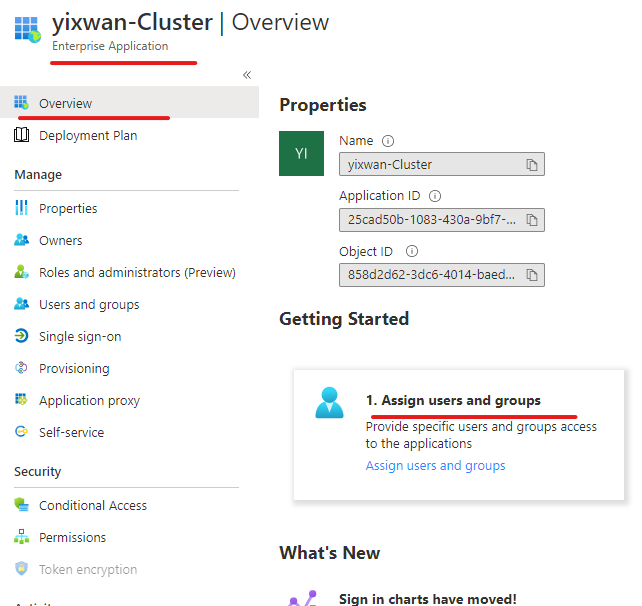This screenshot has width=642, height=606.
Task: Click the Overview grid icon in sidebar
Action: (21, 102)
